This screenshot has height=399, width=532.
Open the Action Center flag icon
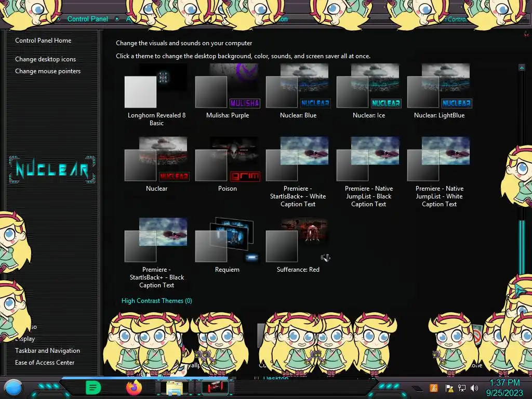[x=449, y=388]
